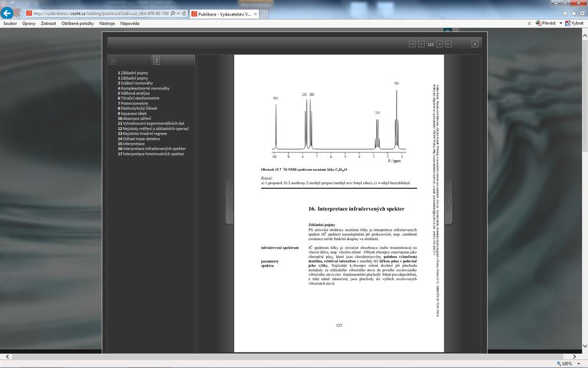Click the vertical scrollbar up arrow

[585, 35]
